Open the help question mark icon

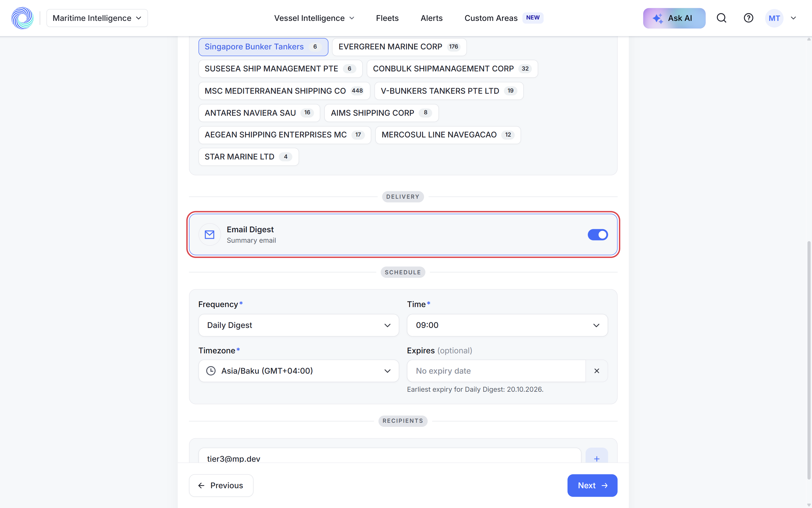748,18
